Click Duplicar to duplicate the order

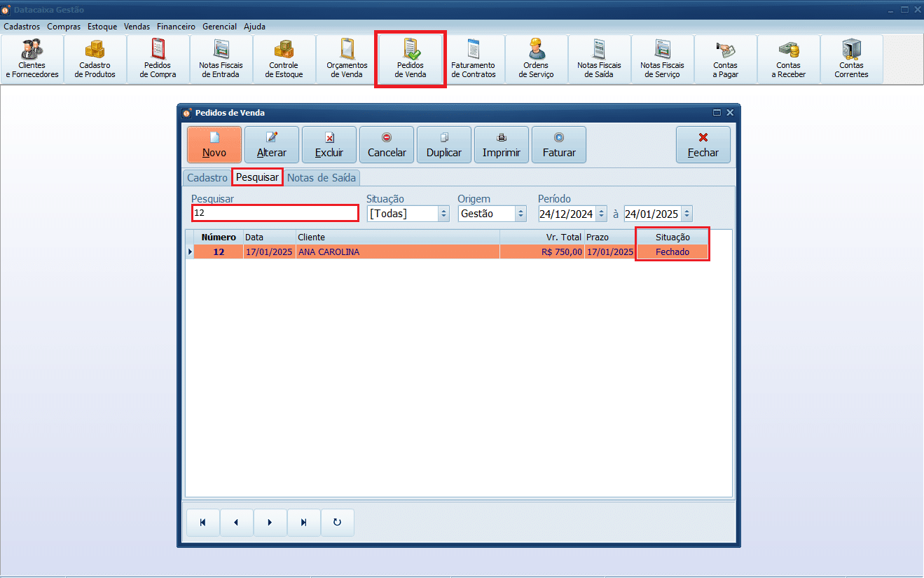click(x=444, y=144)
